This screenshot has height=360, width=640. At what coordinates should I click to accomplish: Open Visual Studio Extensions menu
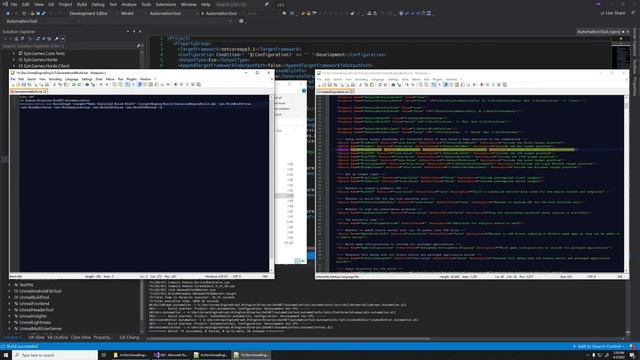click(x=166, y=4)
